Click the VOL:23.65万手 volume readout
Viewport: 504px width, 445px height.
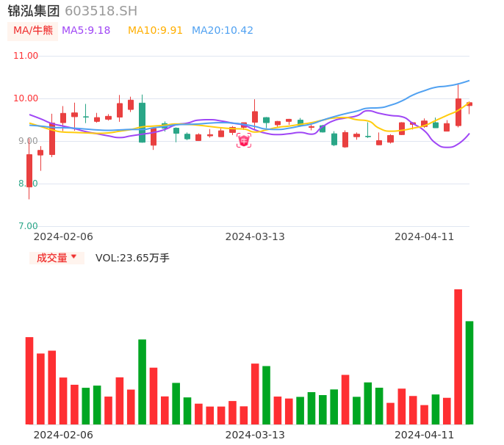tap(132, 258)
